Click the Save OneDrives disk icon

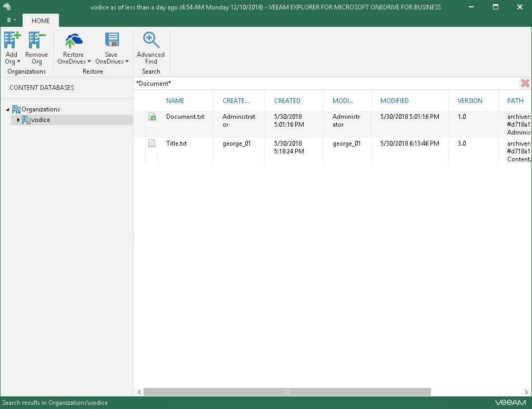[x=112, y=40]
